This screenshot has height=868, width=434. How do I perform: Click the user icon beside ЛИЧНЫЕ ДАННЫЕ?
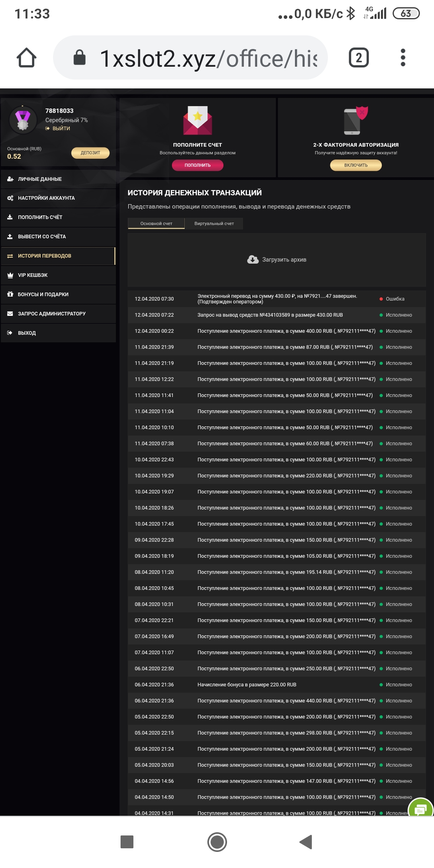pos(10,179)
